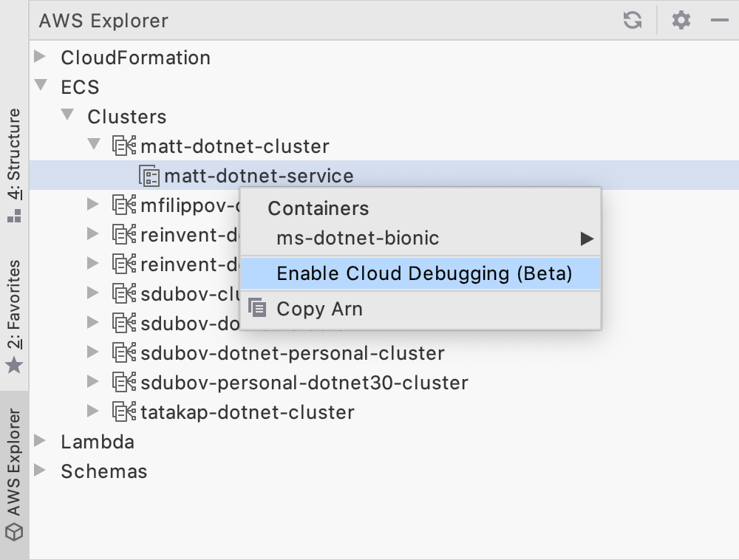The image size is (739, 560).
Task: Expand the sdubov-dotnet-personal-cluster node
Action: [93, 352]
